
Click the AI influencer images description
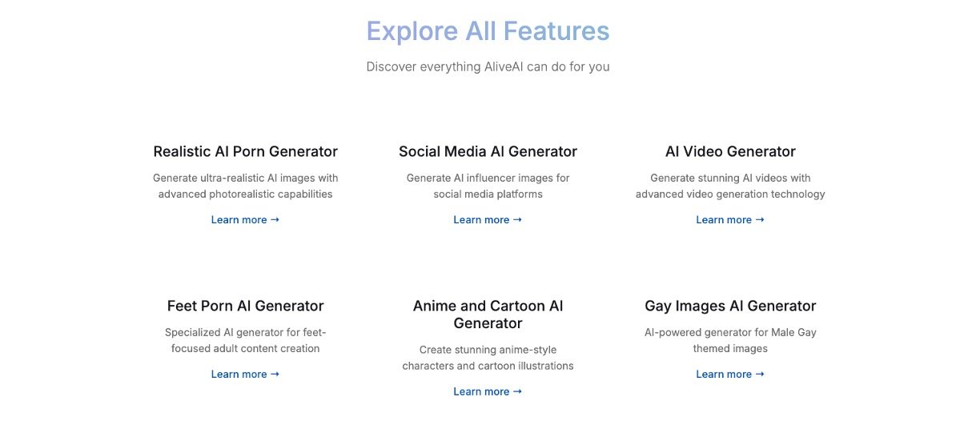[x=488, y=186]
